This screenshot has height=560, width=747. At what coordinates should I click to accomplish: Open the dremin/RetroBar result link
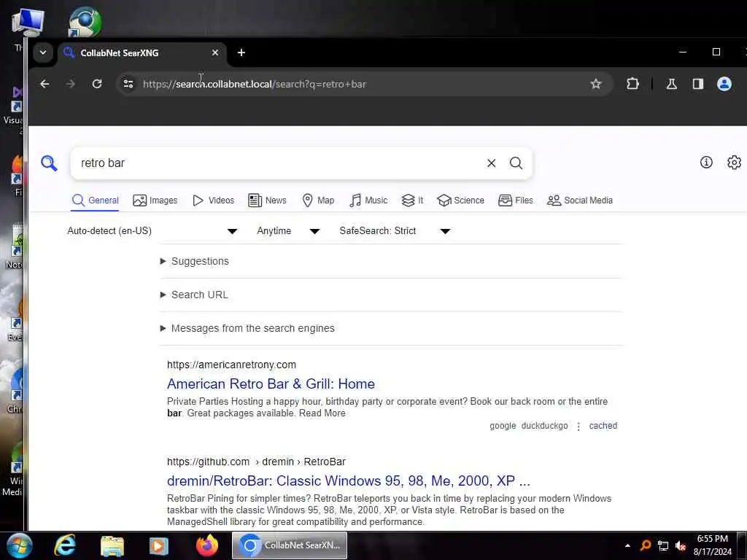point(348,481)
